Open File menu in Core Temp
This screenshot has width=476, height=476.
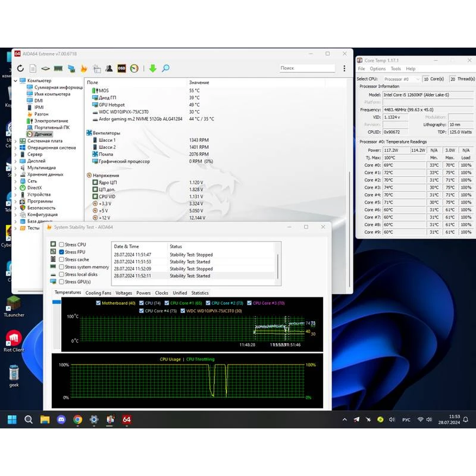coord(361,69)
